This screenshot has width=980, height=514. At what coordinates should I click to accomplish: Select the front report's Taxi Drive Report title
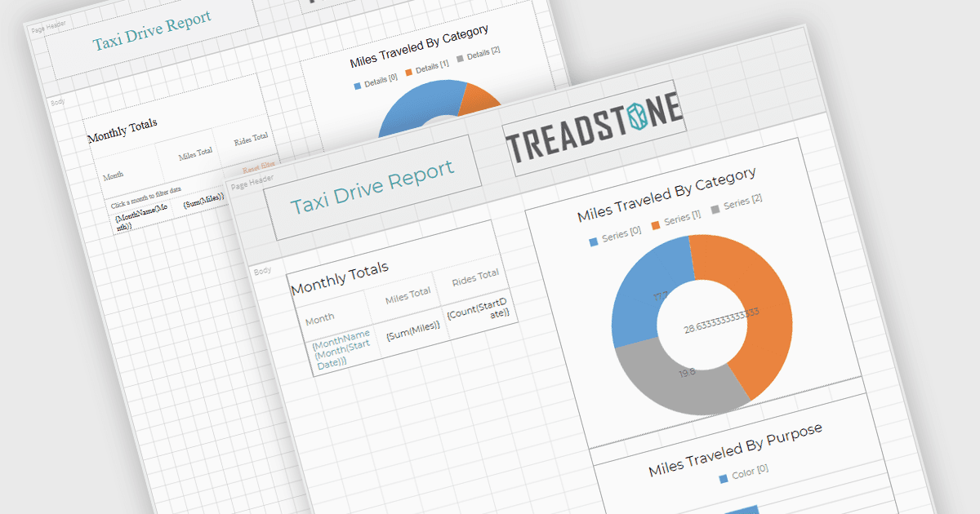(x=372, y=187)
